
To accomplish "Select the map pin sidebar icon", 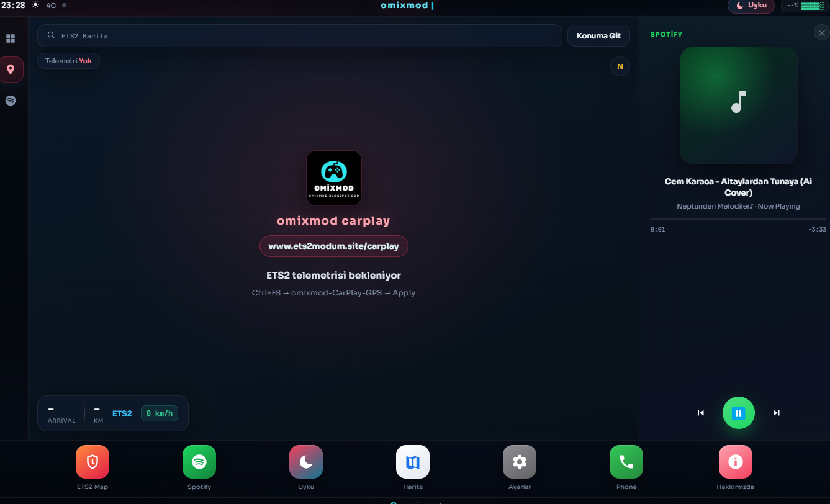I will coord(11,70).
